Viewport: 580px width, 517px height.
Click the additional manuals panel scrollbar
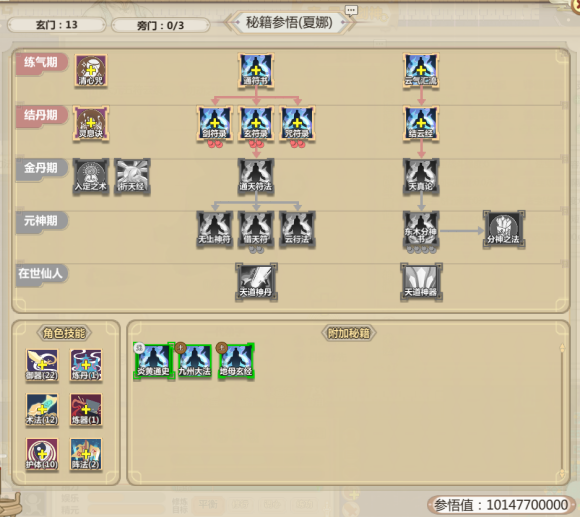(x=562, y=410)
